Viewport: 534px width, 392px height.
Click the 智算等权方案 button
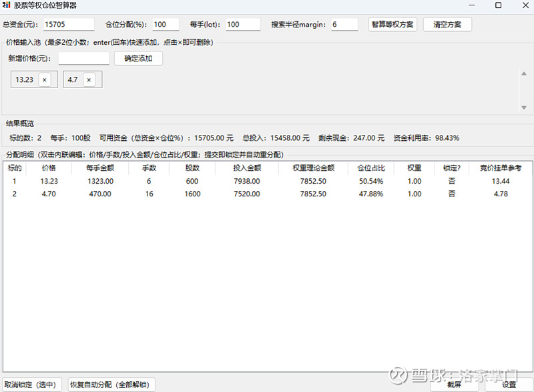coord(392,25)
